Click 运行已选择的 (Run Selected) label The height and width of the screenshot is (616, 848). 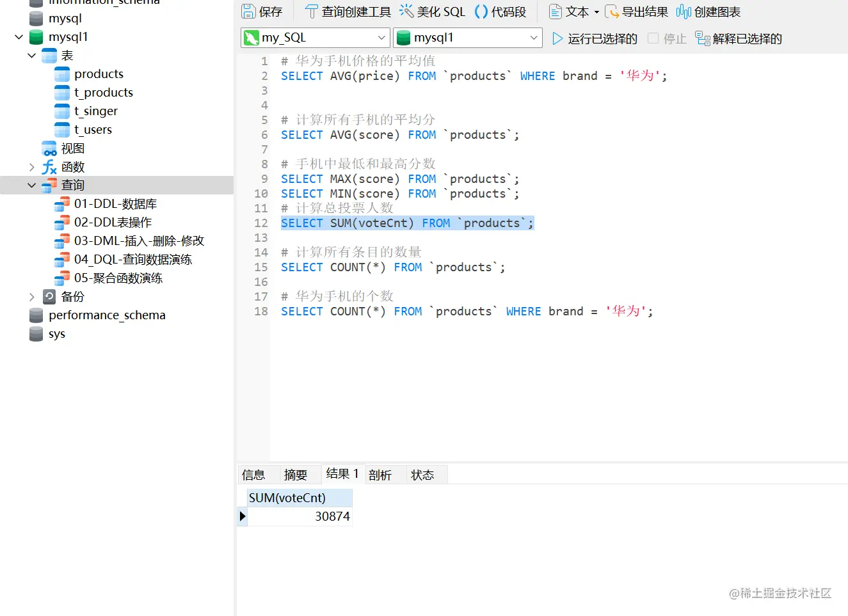click(x=603, y=39)
